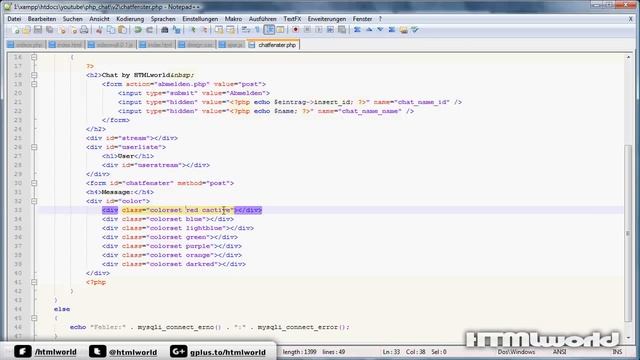Select the chatfenster.php tab

273,44
